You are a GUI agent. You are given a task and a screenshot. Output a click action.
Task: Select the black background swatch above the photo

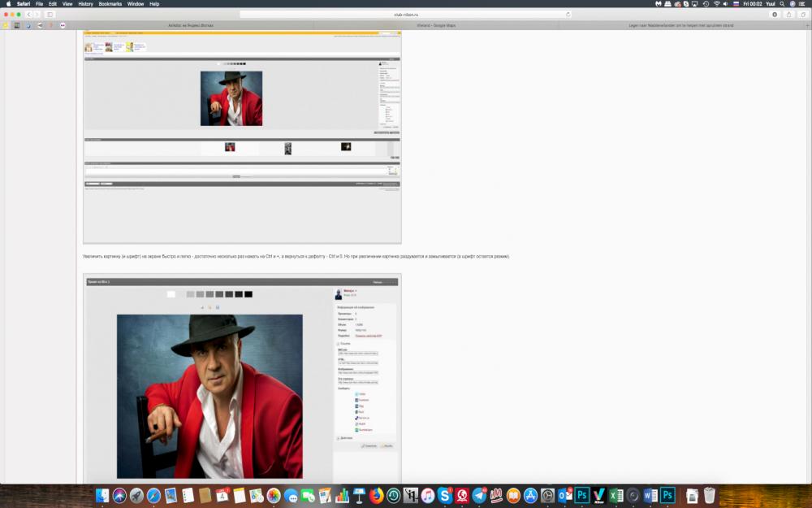pyautogui.click(x=248, y=294)
